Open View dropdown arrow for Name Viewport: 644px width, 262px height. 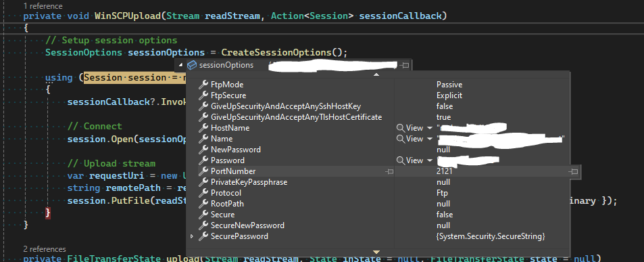(429, 139)
